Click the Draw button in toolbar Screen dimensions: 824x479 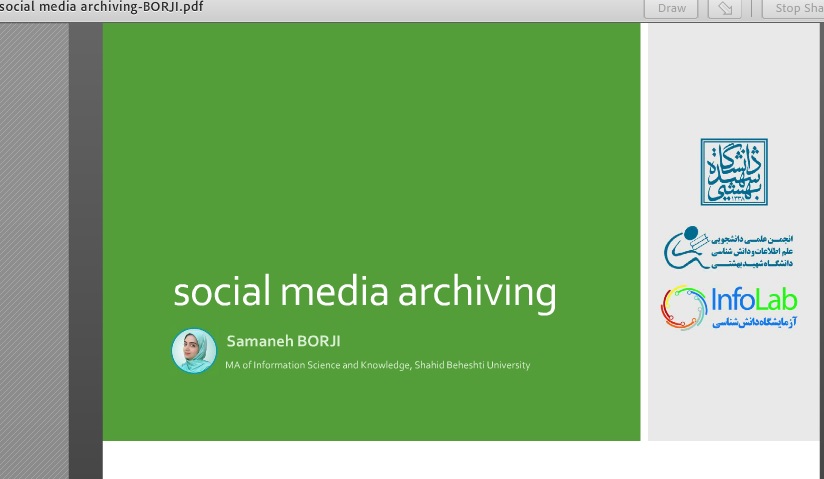(672, 9)
